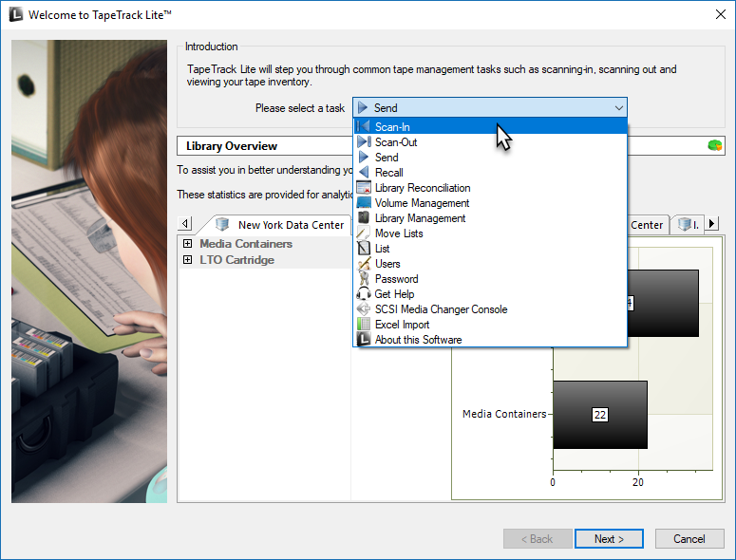Select the Password task entry
The height and width of the screenshot is (560, 736).
(x=490, y=279)
